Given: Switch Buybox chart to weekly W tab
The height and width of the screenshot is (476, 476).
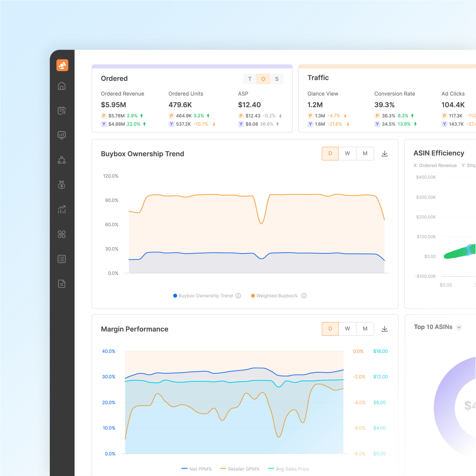Looking at the screenshot, I should coord(347,153).
